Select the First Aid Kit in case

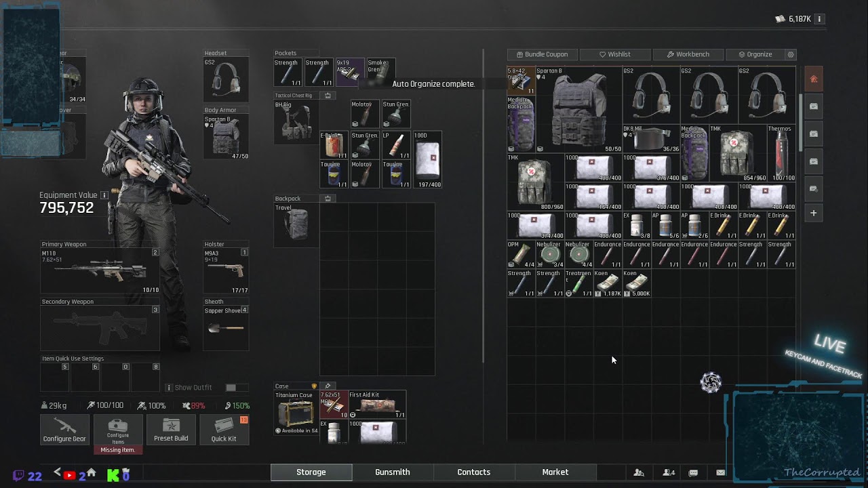377,405
